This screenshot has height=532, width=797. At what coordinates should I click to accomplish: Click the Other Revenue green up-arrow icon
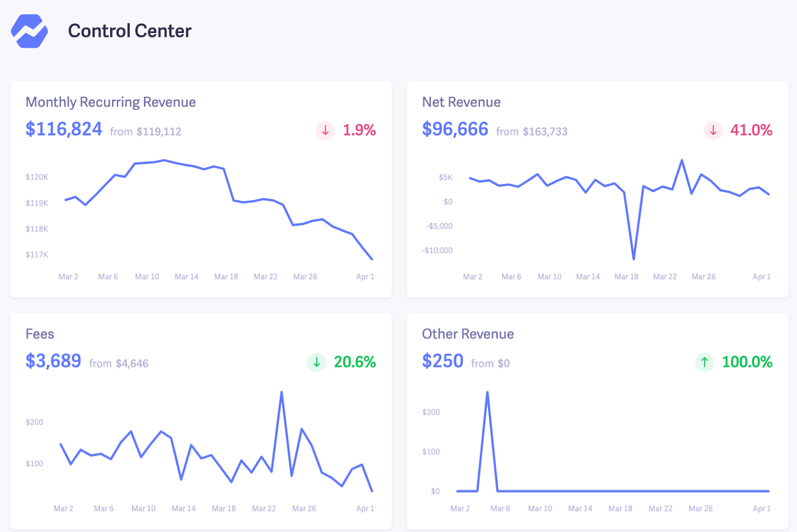704,362
